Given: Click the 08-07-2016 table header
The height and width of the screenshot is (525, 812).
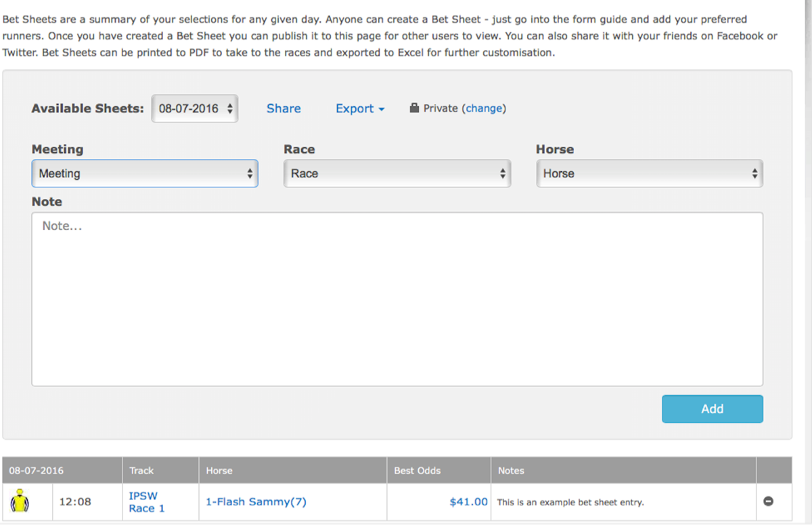Looking at the screenshot, I should click(36, 470).
